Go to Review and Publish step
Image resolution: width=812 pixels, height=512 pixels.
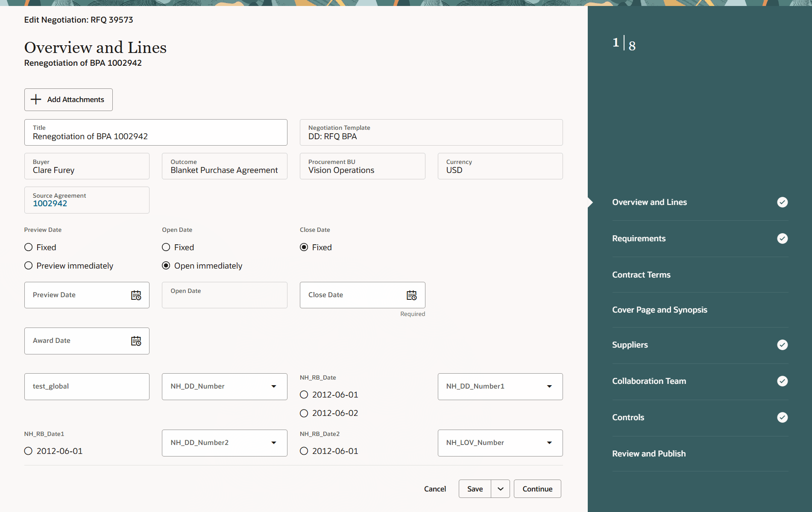pos(649,453)
